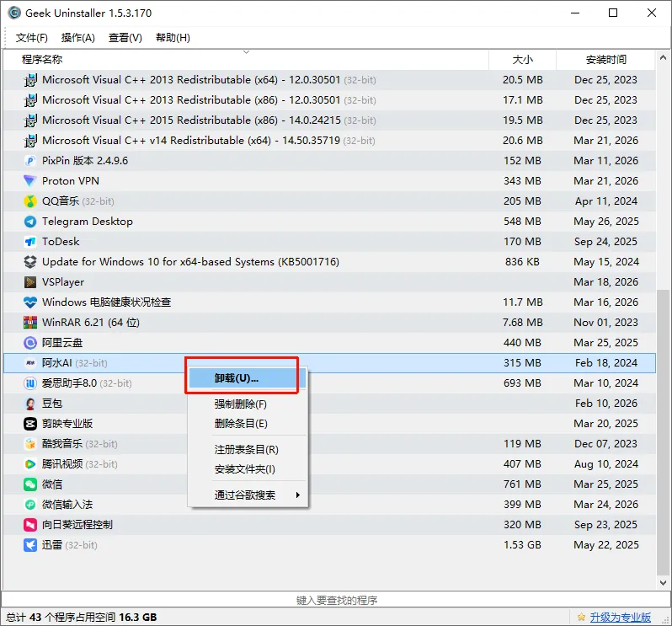Choose 注册表条目(R) in the context menu

[x=248, y=449]
